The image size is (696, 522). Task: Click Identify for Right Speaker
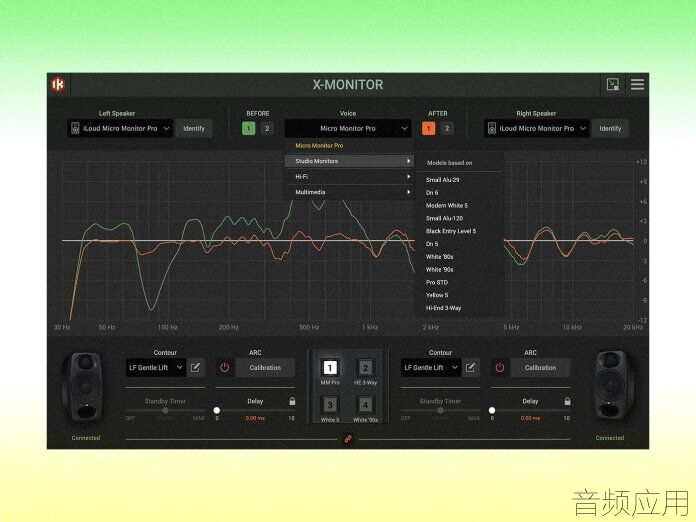(610, 128)
